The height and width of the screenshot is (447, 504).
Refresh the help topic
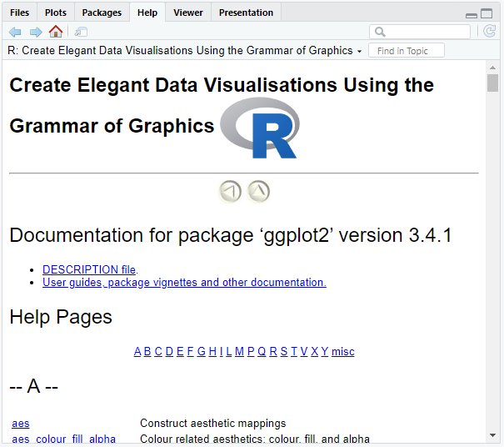pos(489,32)
